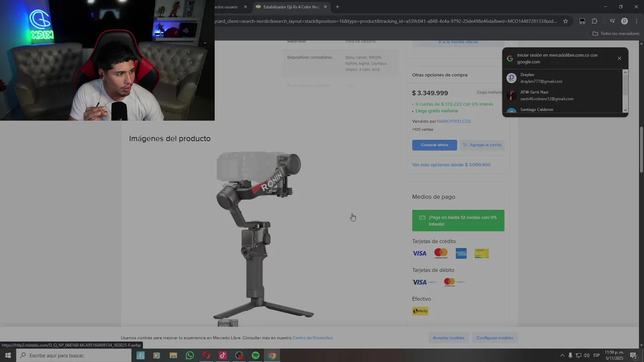The height and width of the screenshot is (362, 644).
Task: Open the network icon in system tray
Action: pyautogui.click(x=579, y=355)
